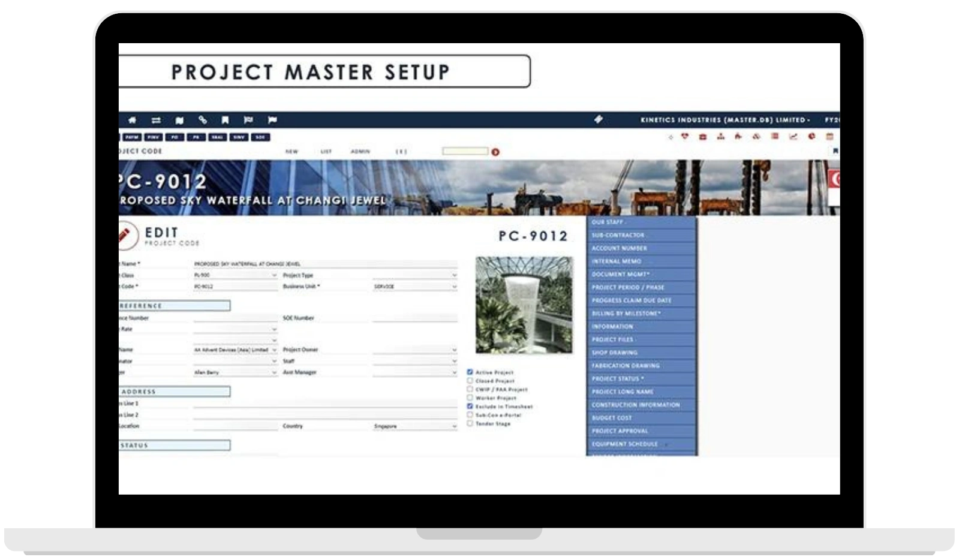This screenshot has height=560, width=962.
Task: Open the organization chart icon in toolbar
Action: point(720,137)
